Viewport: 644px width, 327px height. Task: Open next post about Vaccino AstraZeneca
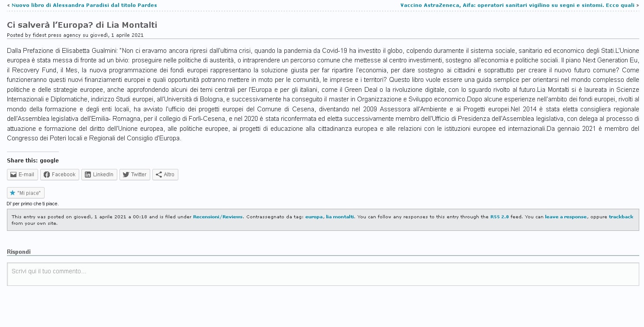pos(517,5)
